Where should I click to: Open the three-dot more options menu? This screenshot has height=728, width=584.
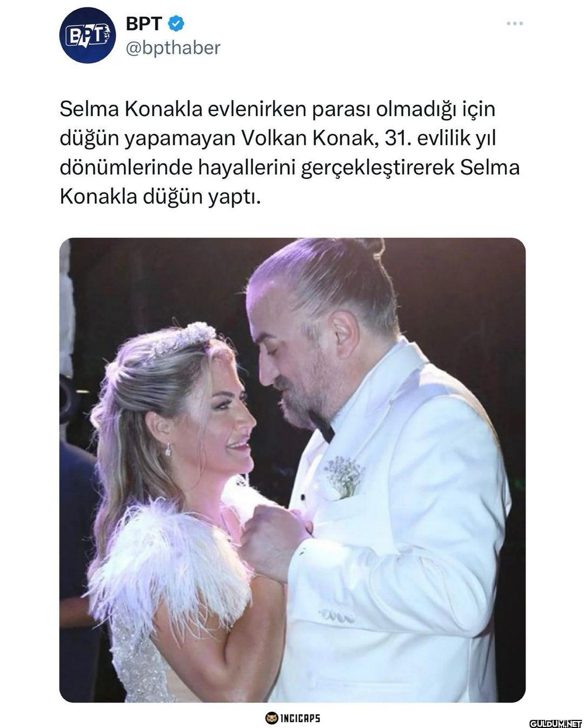click(x=514, y=23)
